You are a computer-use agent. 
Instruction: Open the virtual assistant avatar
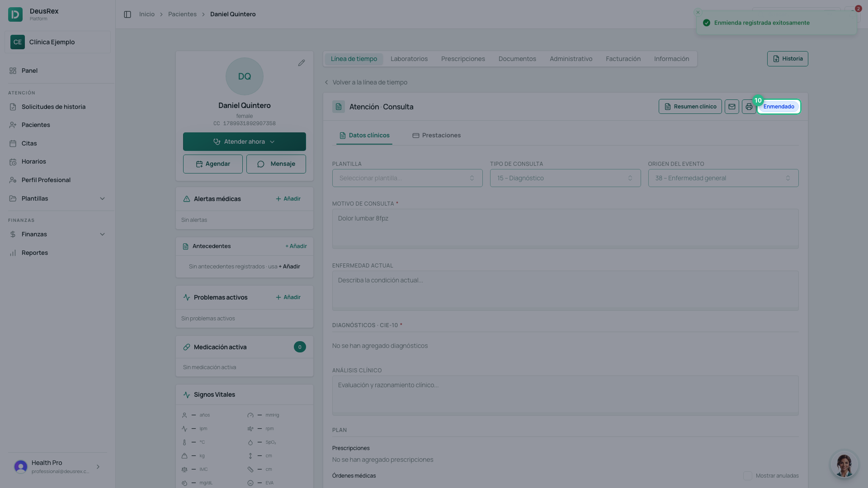pos(844,464)
